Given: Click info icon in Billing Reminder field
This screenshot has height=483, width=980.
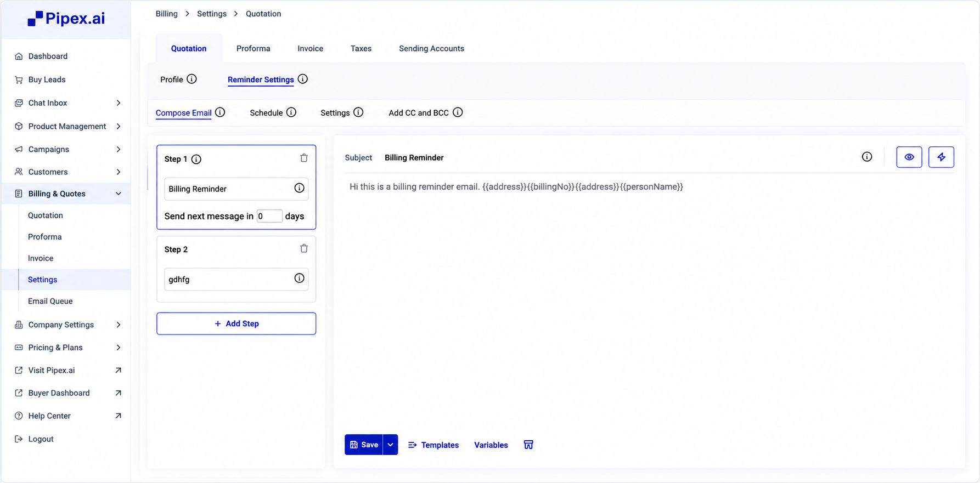Looking at the screenshot, I should pyautogui.click(x=299, y=188).
